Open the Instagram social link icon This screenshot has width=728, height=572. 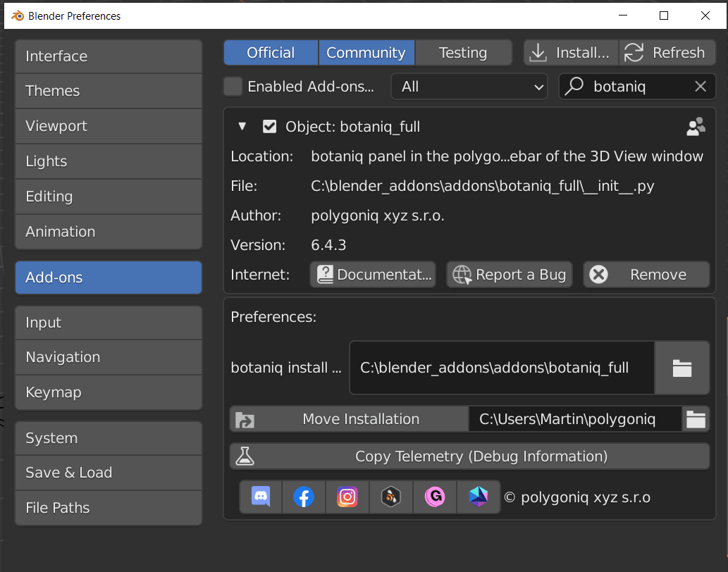click(x=347, y=497)
